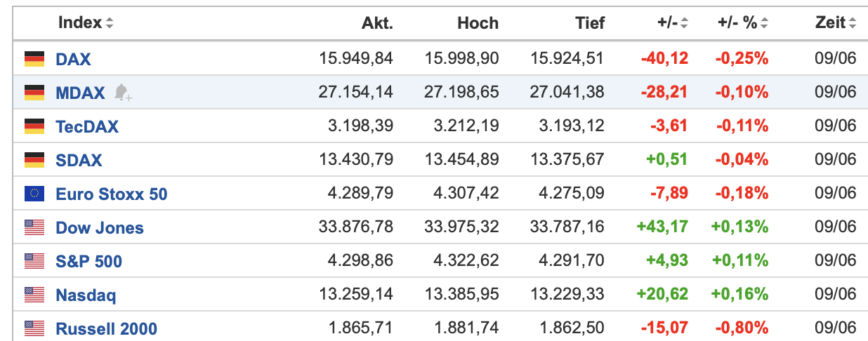
Task: Click the US flag next to Nasdaq
Action: coord(34,295)
